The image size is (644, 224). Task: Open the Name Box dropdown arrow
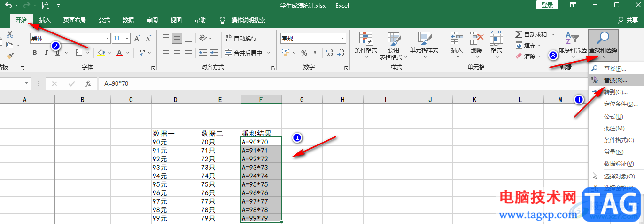click(x=26, y=84)
